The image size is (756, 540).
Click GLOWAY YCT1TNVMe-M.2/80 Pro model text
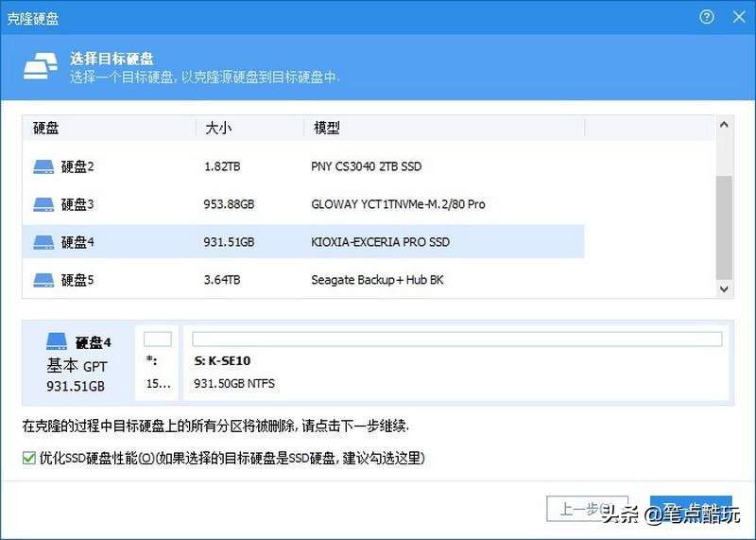[398, 204]
